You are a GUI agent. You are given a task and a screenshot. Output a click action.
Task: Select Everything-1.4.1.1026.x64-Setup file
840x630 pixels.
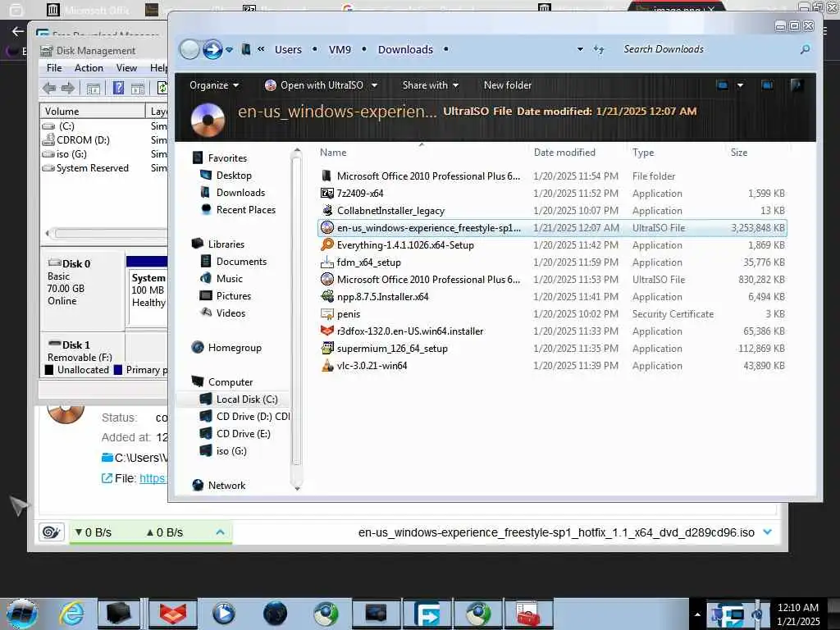click(552, 245)
